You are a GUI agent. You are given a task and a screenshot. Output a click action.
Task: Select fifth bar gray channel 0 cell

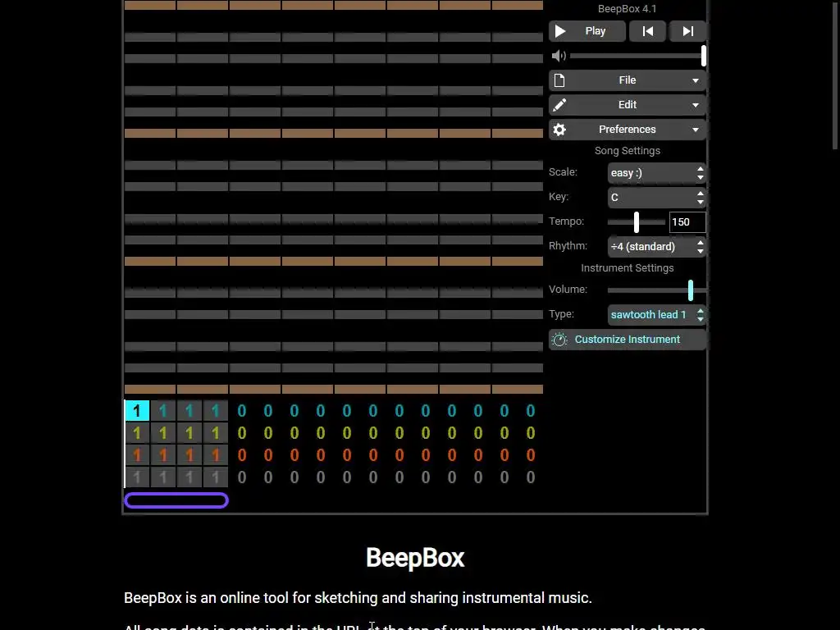(242, 477)
